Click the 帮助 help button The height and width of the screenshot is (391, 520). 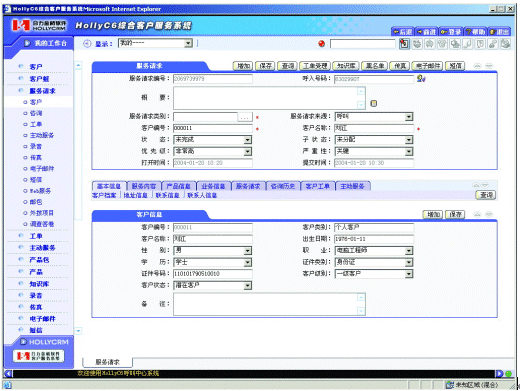pos(475,32)
